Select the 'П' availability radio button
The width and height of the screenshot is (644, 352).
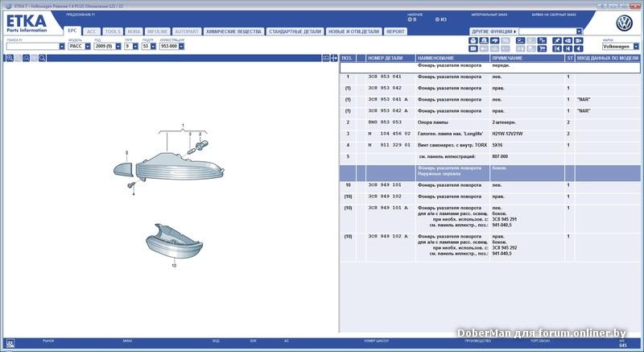click(410, 19)
